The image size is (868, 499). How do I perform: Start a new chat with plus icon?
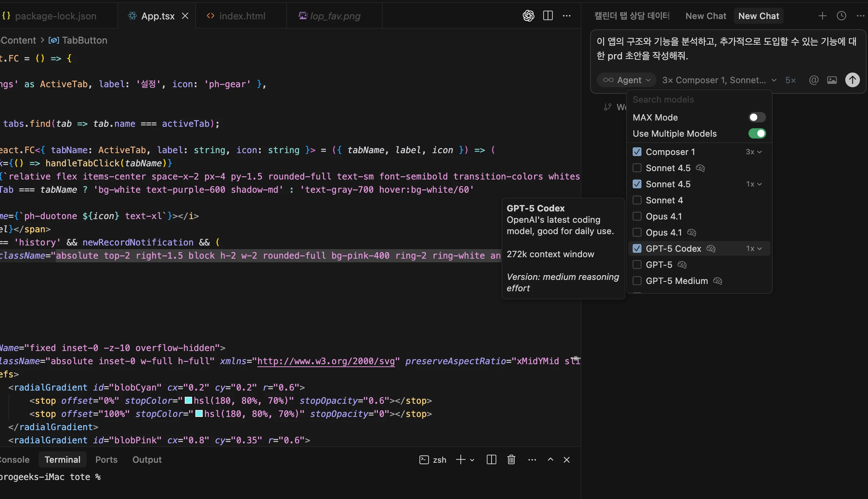[822, 16]
